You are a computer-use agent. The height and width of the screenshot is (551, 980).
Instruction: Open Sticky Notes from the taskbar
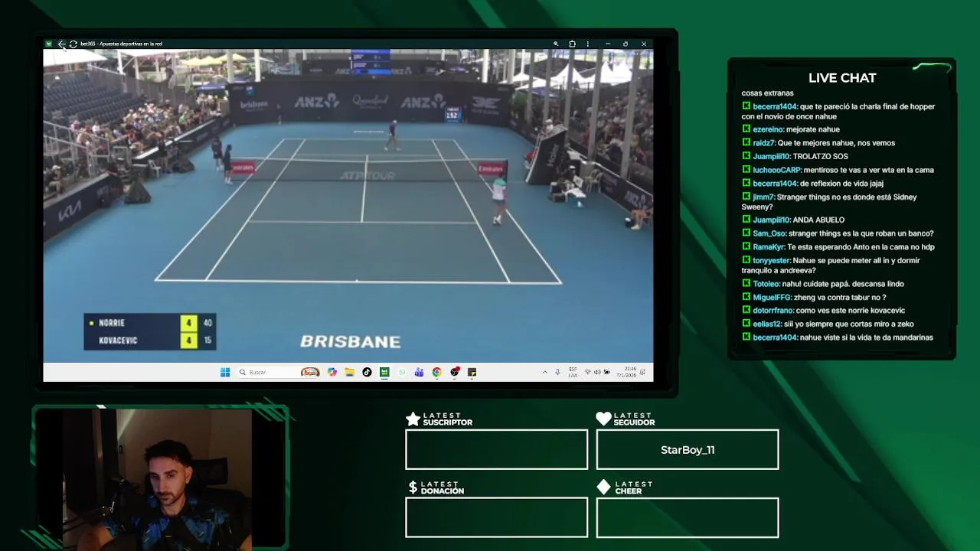pyautogui.click(x=472, y=373)
